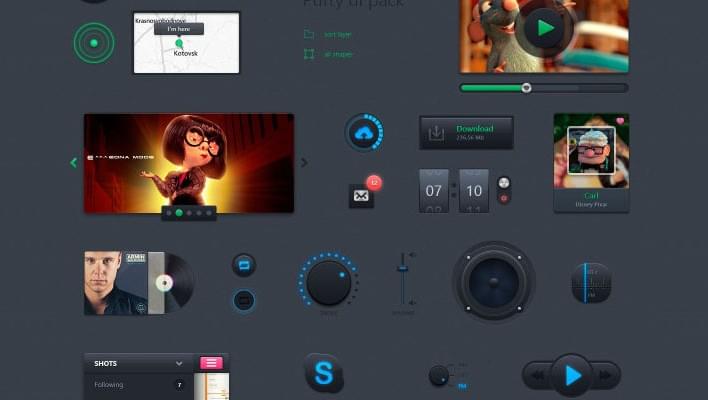
Task: Click the download tray arrow icon
Action: tap(436, 133)
